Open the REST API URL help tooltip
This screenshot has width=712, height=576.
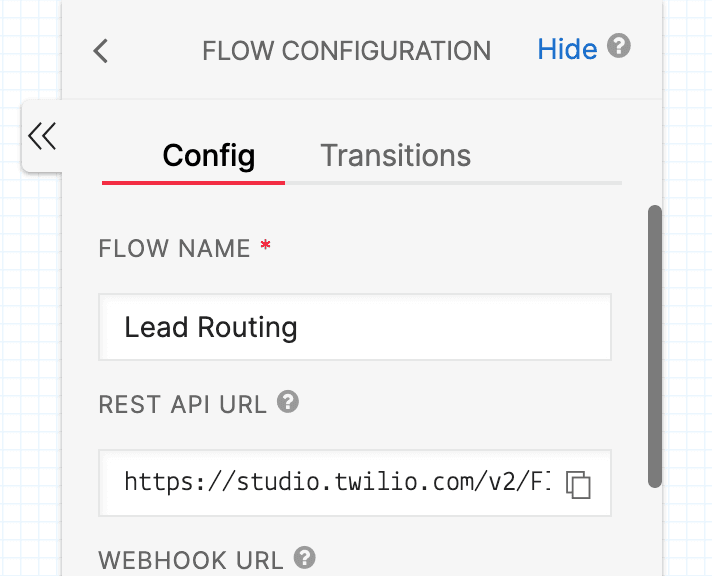click(288, 403)
